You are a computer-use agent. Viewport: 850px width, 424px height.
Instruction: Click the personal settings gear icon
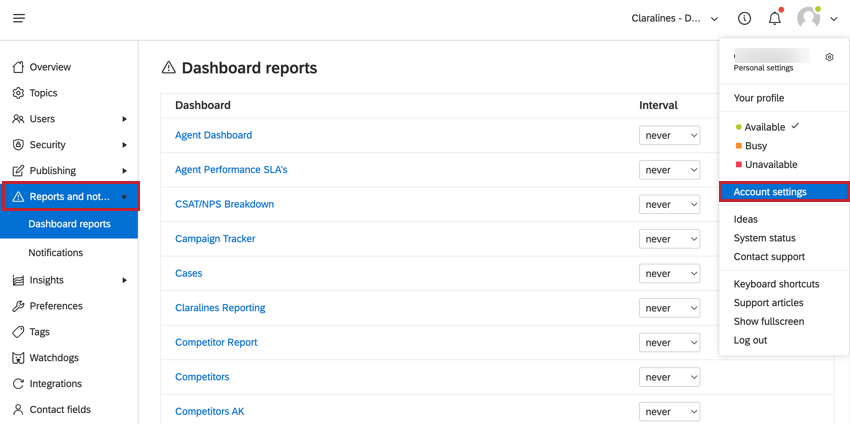tap(829, 57)
